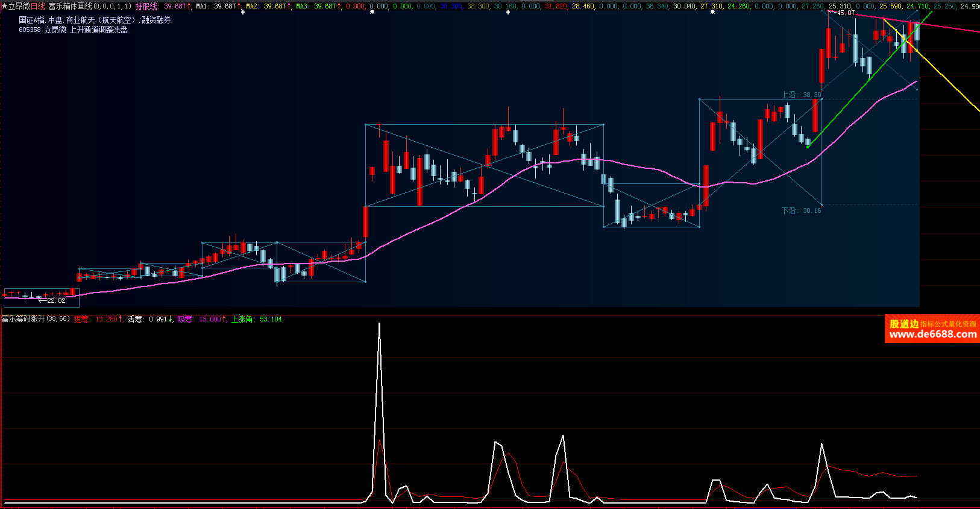This screenshot has width=980, height=509.
Task: Click the 日线 period label
Action: 37,6
